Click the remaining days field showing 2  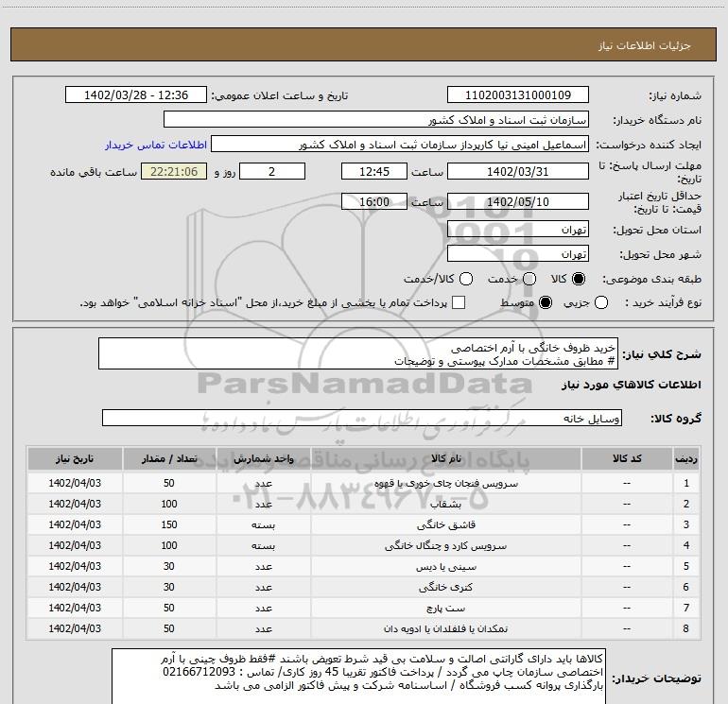point(272,172)
